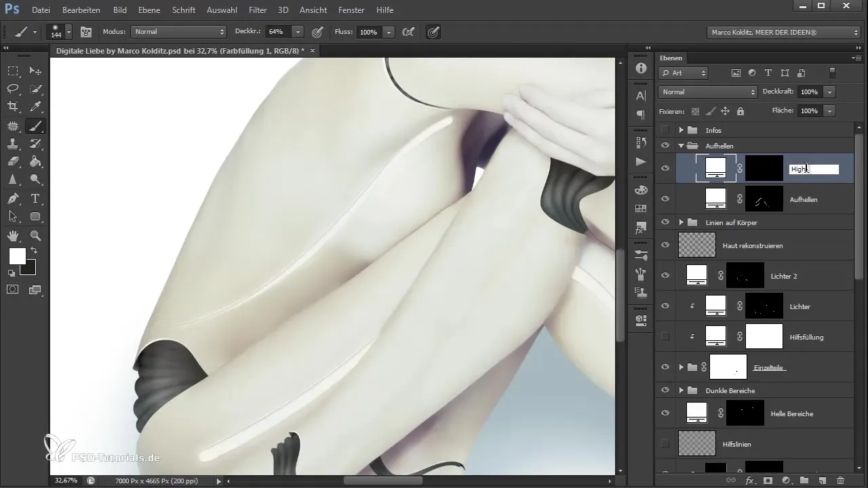Expand the Linien auf Körper group
The image size is (868, 488).
coord(681,222)
